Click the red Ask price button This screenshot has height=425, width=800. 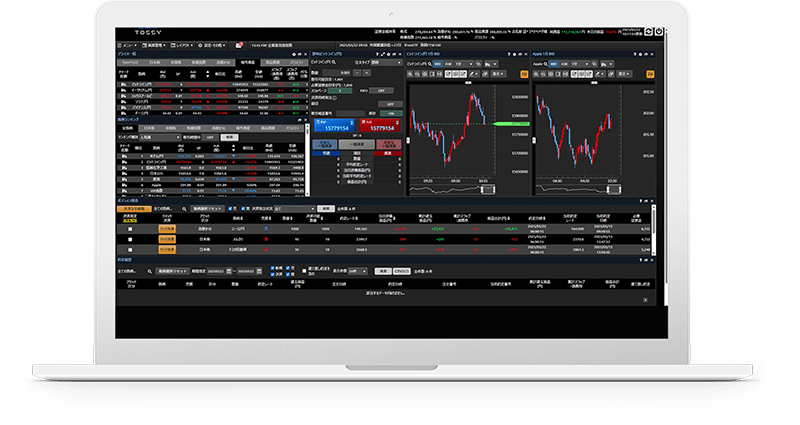[x=381, y=127]
